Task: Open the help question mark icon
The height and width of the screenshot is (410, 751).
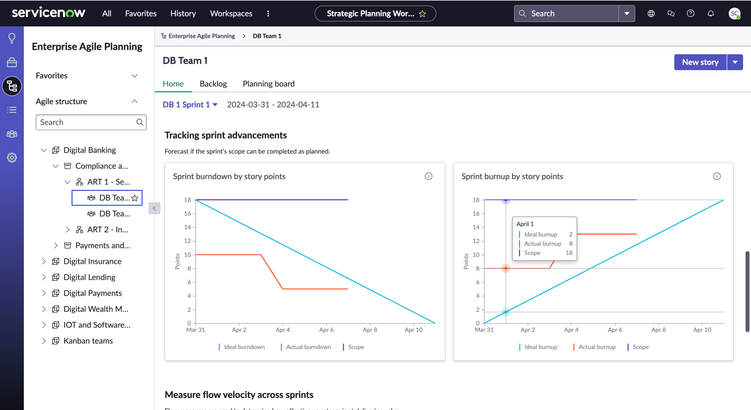Action: click(x=691, y=13)
